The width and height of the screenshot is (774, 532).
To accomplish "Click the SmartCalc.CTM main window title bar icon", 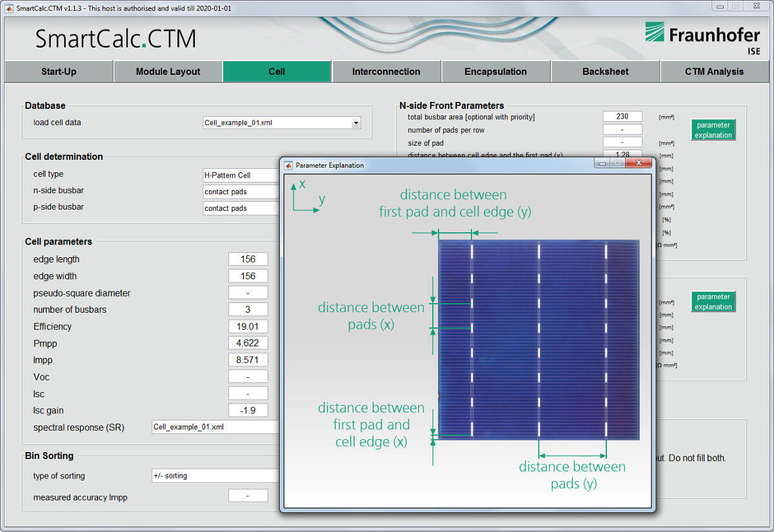I will tap(10, 8).
